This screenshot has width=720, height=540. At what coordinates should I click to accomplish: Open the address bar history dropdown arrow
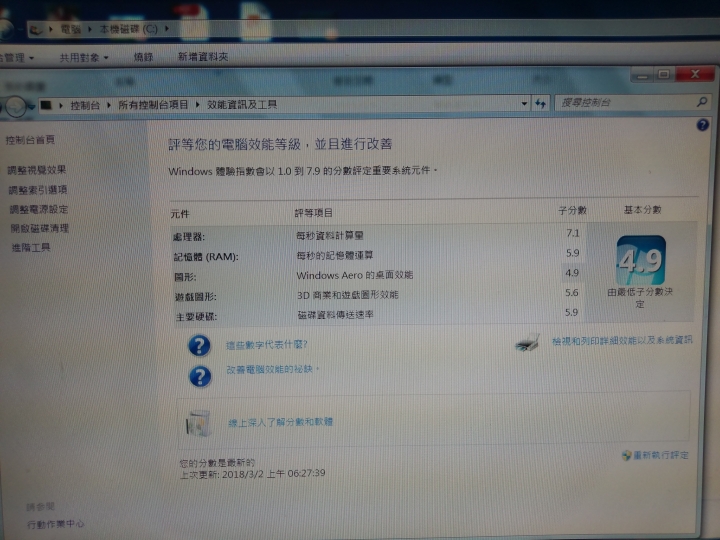coord(524,104)
